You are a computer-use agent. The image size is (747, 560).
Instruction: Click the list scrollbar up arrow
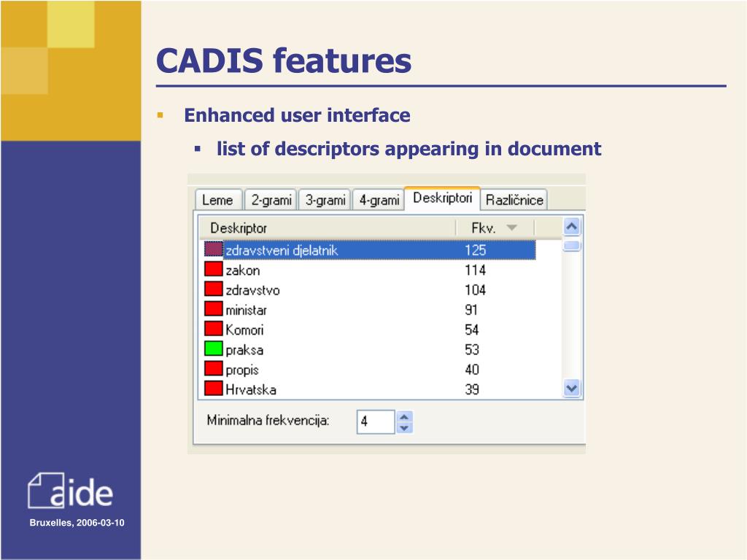coord(571,227)
